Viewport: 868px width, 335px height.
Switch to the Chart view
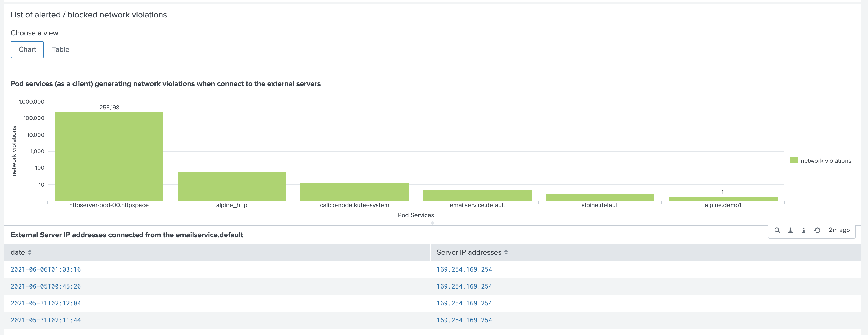pos(27,49)
